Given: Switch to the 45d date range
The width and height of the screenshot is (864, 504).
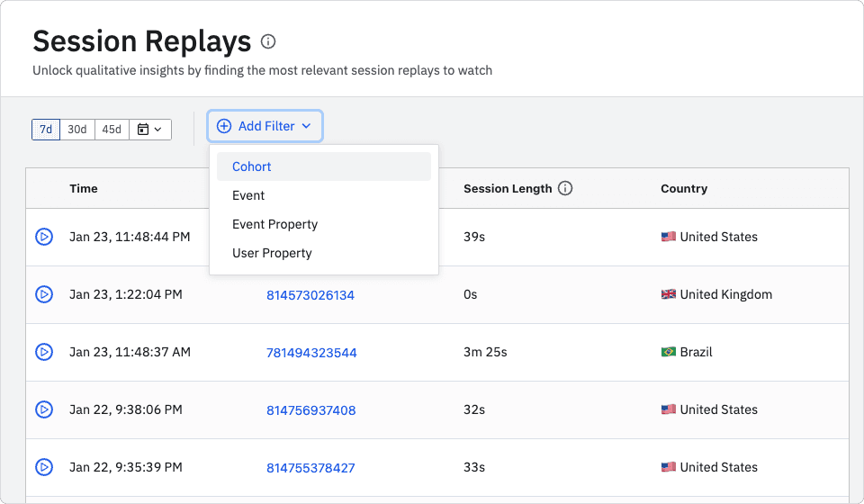Looking at the screenshot, I should 112,130.
